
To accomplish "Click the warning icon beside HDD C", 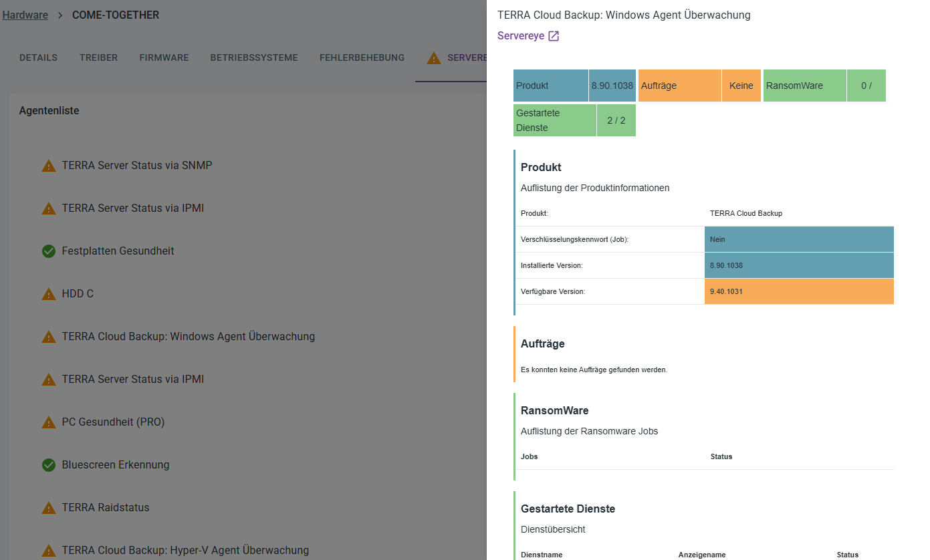I will click(x=49, y=294).
